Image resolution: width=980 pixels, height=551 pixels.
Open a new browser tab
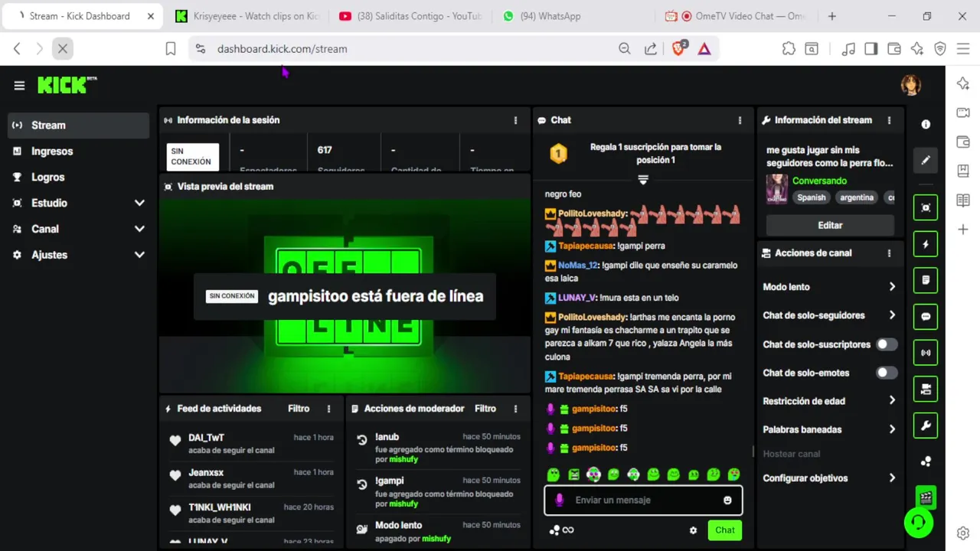pos(832,16)
